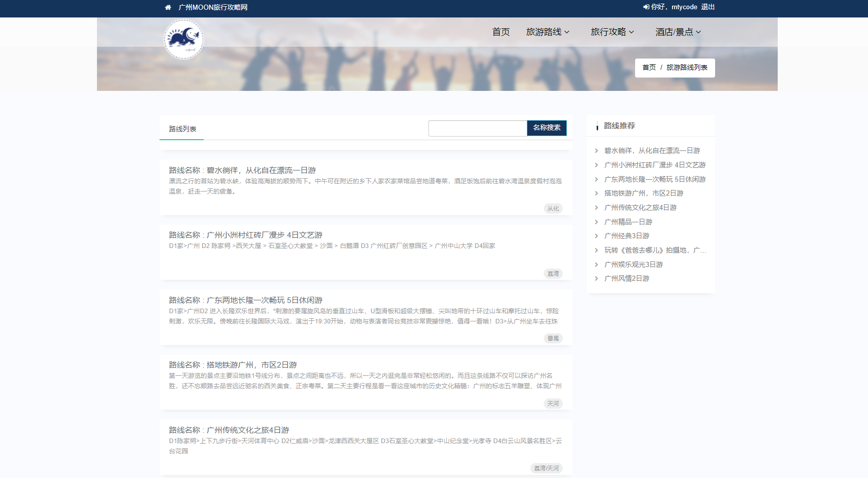Screen dimensions: 868x478
Task: Click chevron icon beside 广州风情2日游
Action: (596, 279)
